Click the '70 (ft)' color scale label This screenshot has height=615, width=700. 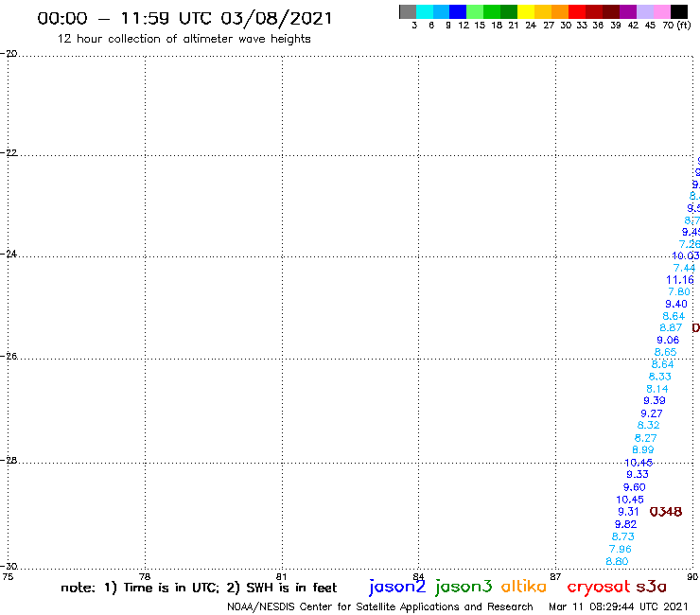[x=676, y=26]
